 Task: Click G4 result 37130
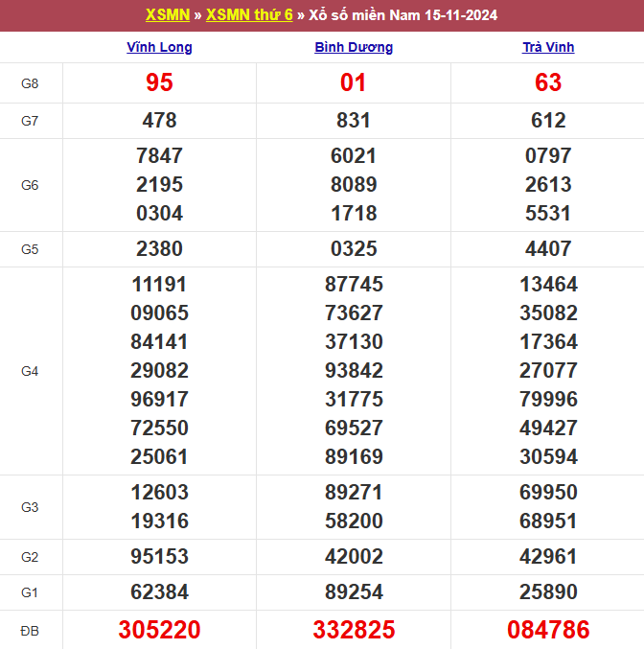(354, 342)
